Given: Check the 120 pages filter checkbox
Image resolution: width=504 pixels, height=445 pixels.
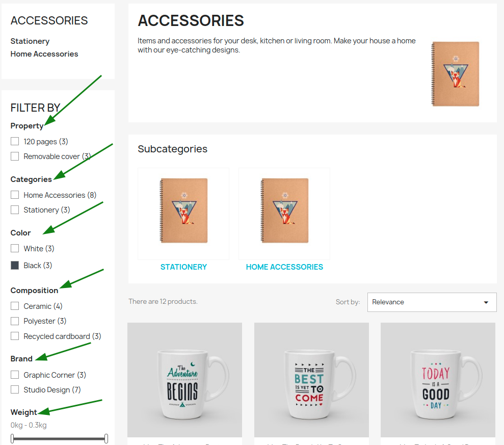Looking at the screenshot, I should pos(15,142).
